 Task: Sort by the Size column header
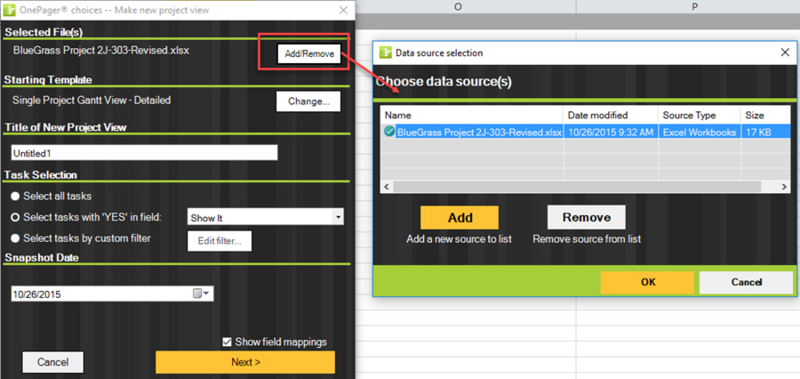point(765,115)
